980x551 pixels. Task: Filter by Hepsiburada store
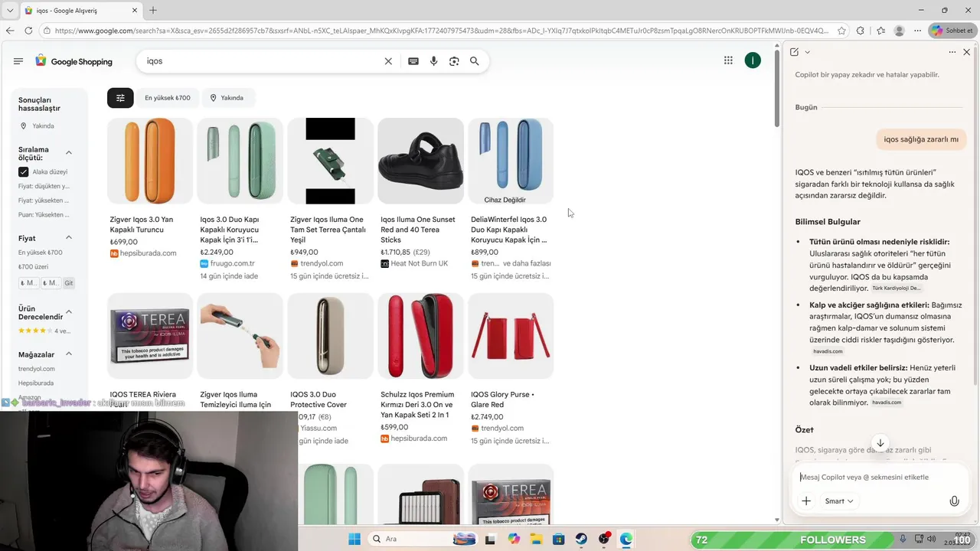tap(36, 383)
